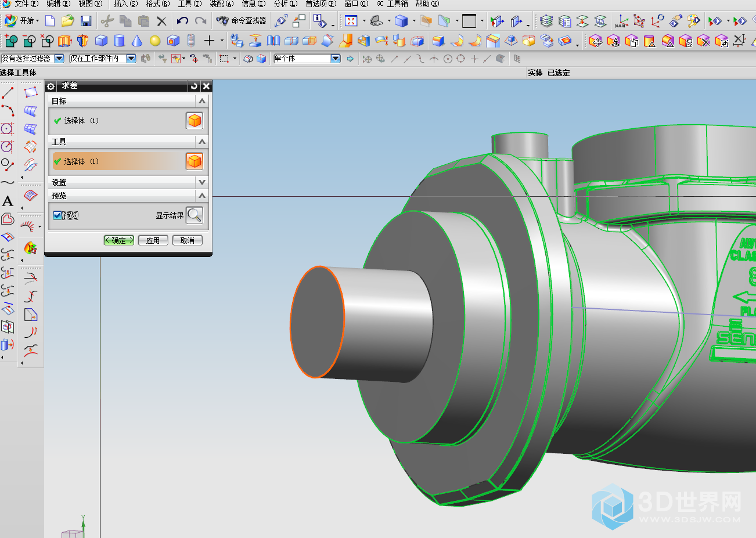Create a Cylinder primitive
This screenshot has height=538, width=756.
pyautogui.click(x=119, y=41)
